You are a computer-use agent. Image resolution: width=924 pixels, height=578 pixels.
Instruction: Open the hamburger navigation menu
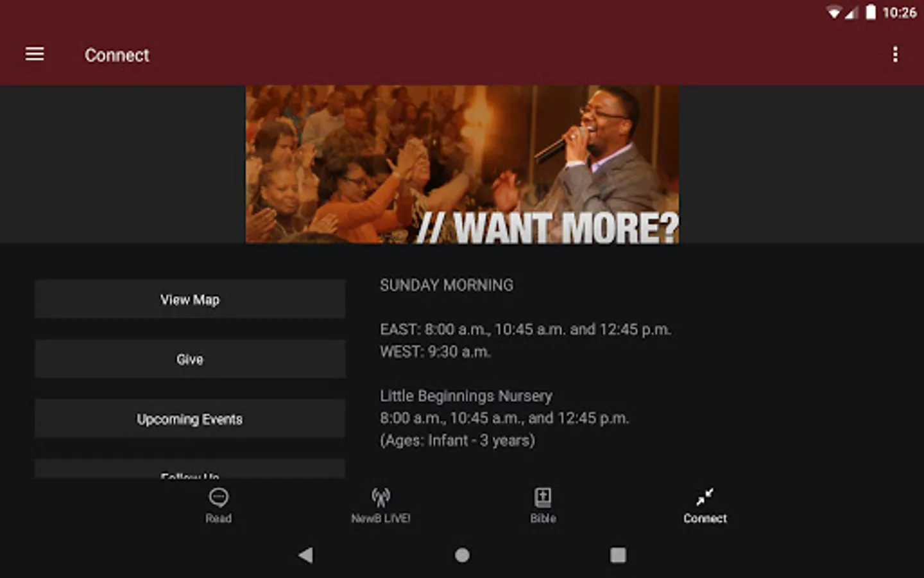pyautogui.click(x=35, y=55)
